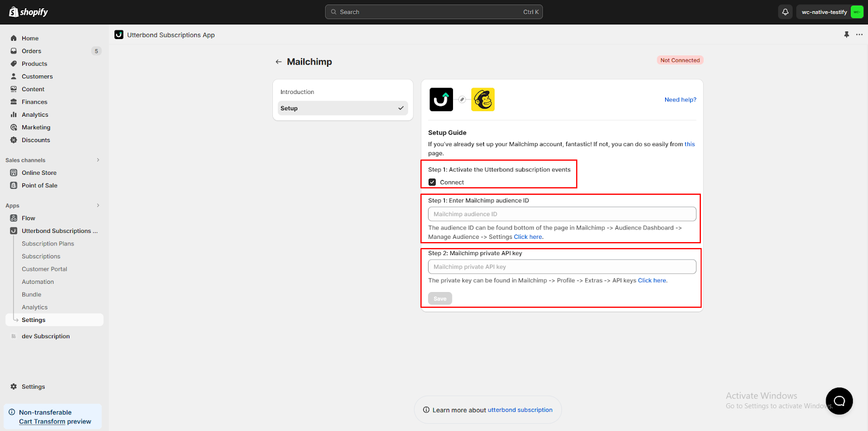Open Customer Portal
The width and height of the screenshot is (868, 431).
click(44, 269)
